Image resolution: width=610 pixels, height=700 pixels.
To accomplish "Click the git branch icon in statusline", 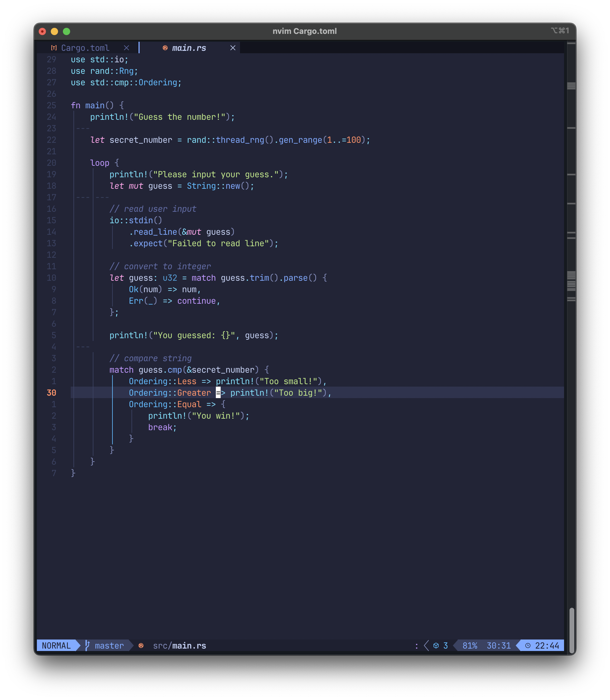I will tap(87, 645).
